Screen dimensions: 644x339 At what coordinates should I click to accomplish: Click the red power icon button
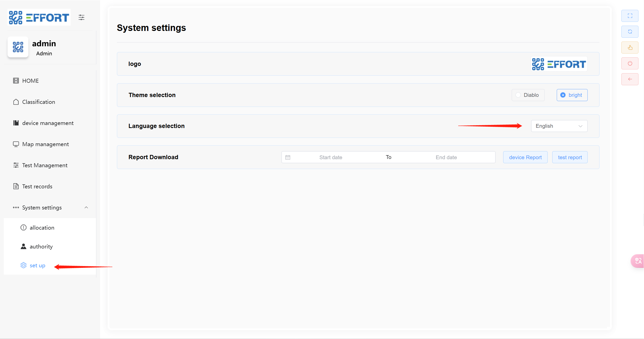point(630,63)
